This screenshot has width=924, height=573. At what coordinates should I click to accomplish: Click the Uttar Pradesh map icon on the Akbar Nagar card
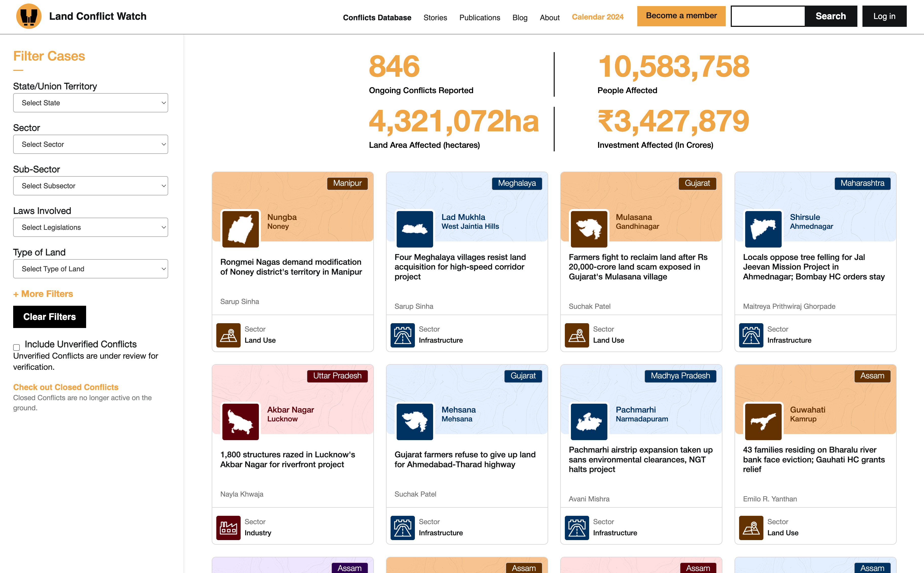click(x=240, y=421)
